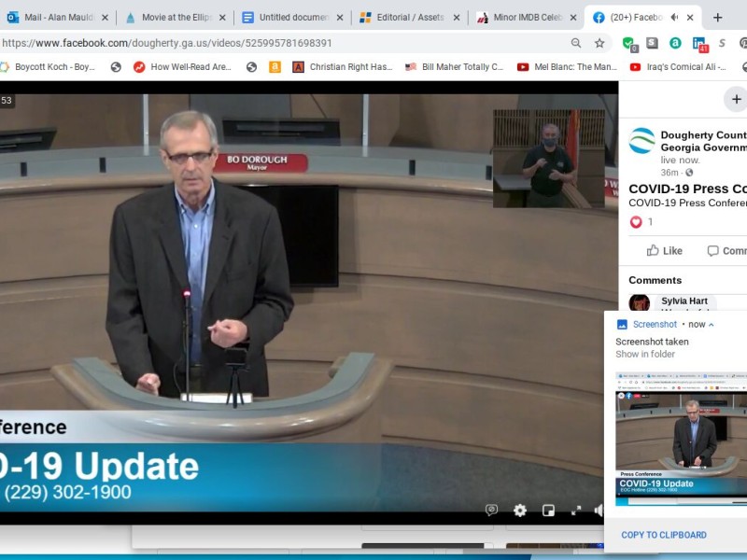Click the plus button above Dougherty County
The width and height of the screenshot is (747, 560).
pyautogui.click(x=736, y=99)
